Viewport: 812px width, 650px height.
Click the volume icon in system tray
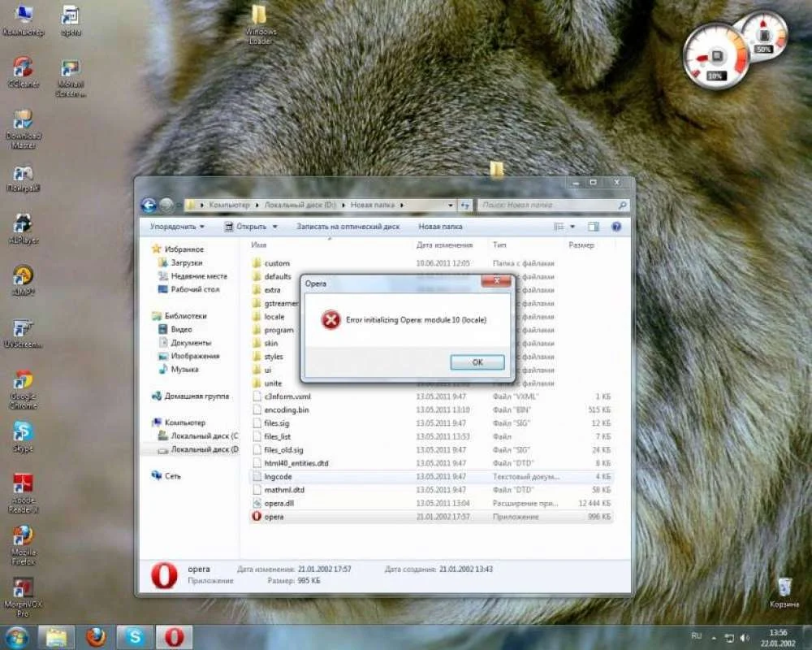(x=745, y=638)
